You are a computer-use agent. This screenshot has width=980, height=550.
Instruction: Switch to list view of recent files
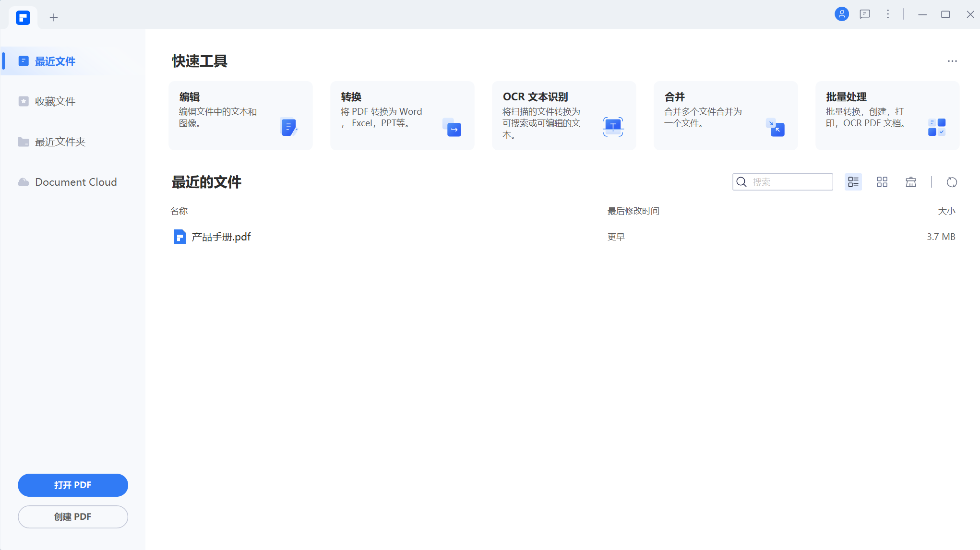(x=853, y=182)
